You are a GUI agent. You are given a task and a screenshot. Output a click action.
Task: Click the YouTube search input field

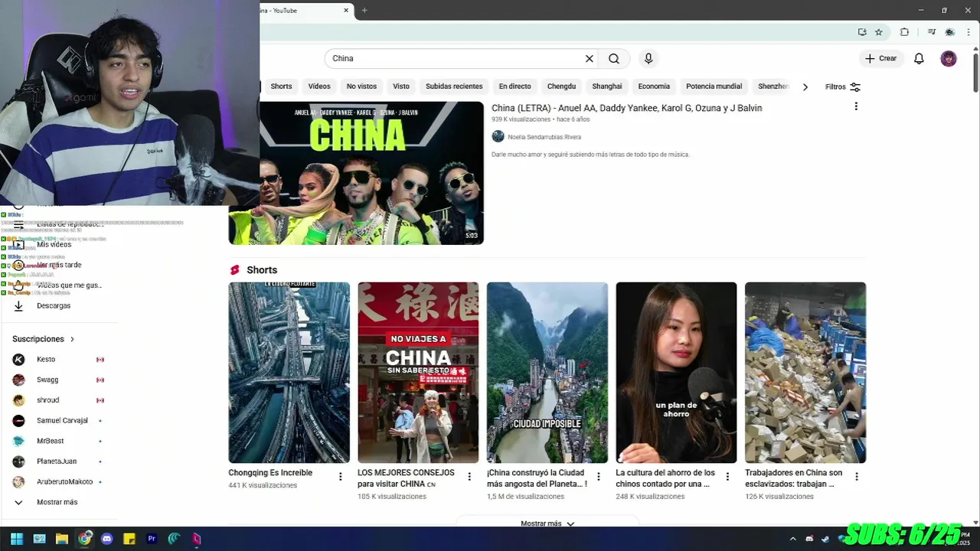456,58
